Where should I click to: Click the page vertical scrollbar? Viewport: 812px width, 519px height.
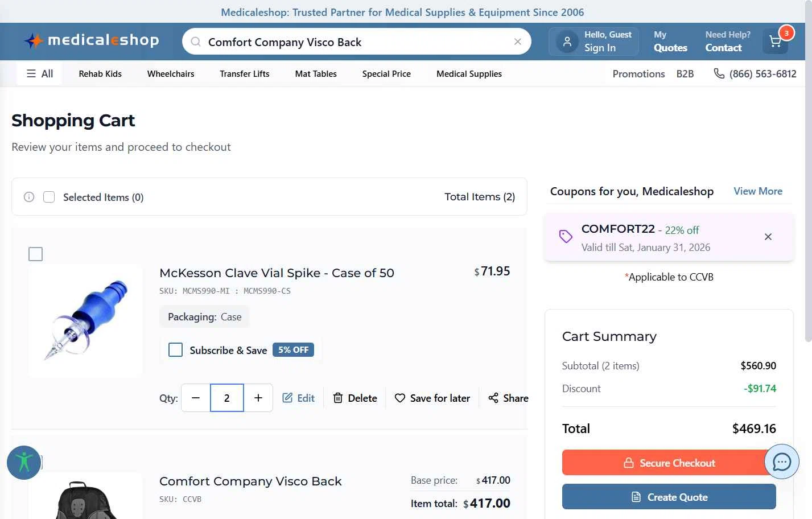pyautogui.click(x=808, y=171)
